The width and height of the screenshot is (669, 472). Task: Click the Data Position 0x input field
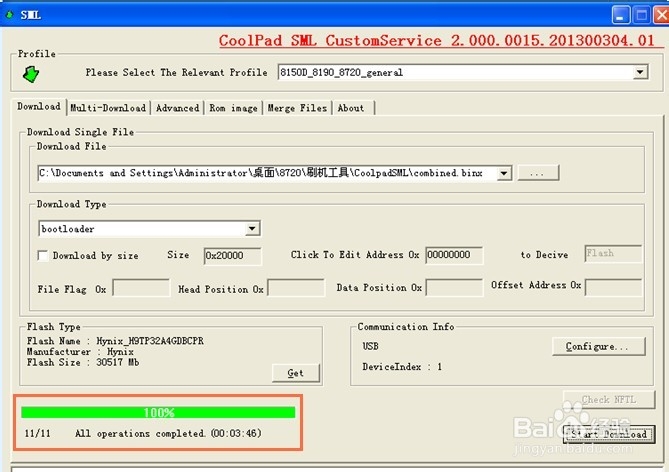(x=454, y=288)
